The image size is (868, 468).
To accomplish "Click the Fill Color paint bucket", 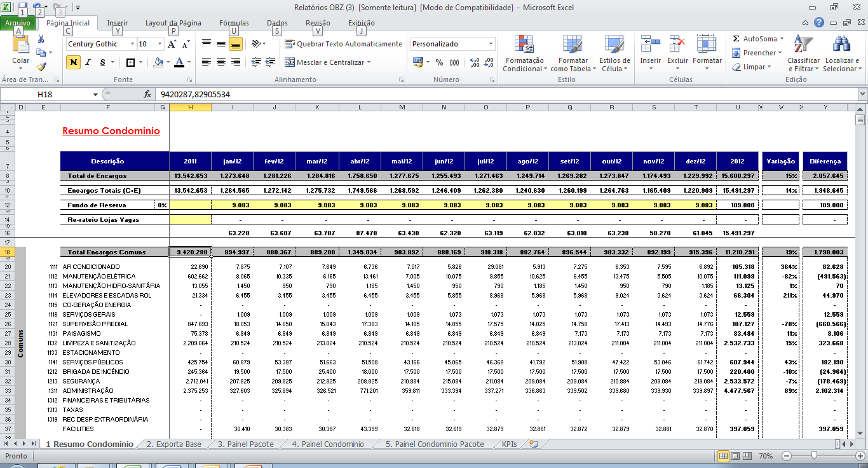I will click(x=158, y=62).
